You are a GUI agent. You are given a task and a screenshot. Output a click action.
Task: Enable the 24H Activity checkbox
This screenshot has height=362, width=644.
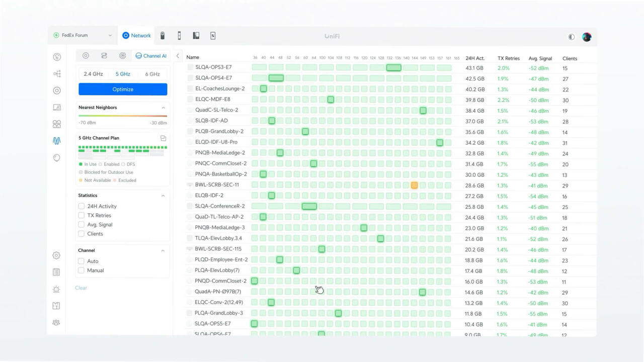[x=82, y=206]
